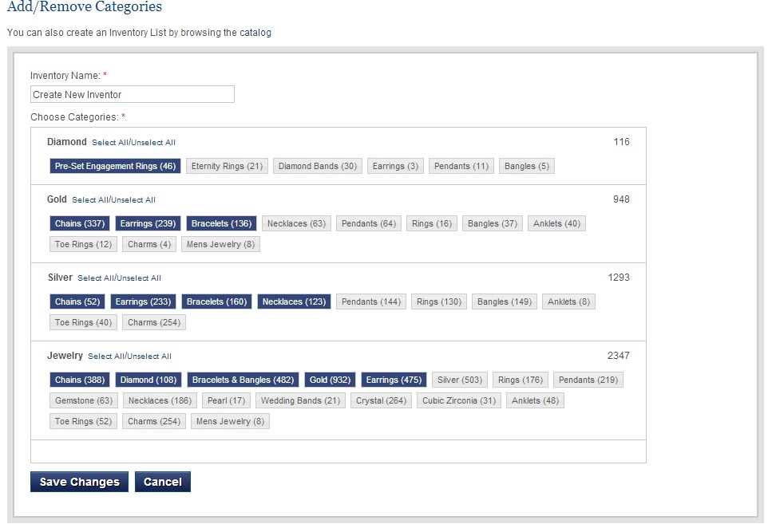Toggle Silver Toe Rings (40)
This screenshot has height=532, width=772.
coord(83,322)
